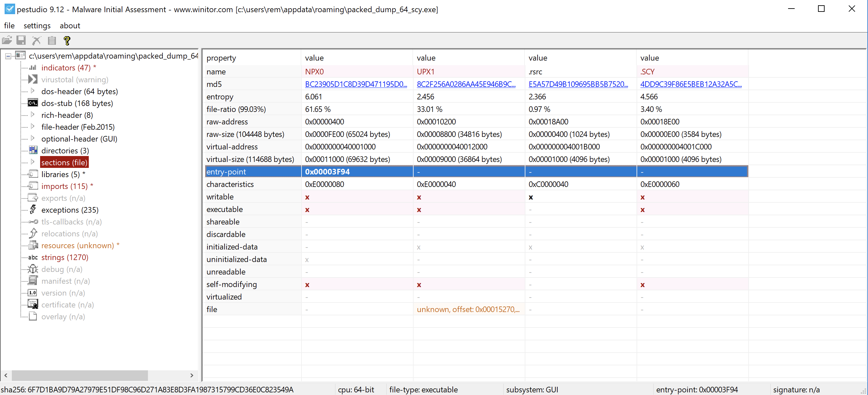Select the imports tree icon
Viewport: 868px width, 395px height.
tap(33, 186)
